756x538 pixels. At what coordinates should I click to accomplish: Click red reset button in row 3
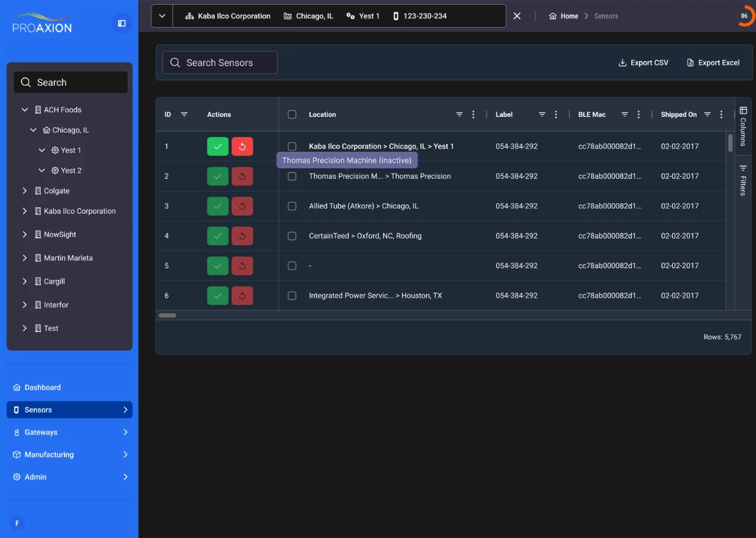[242, 206]
